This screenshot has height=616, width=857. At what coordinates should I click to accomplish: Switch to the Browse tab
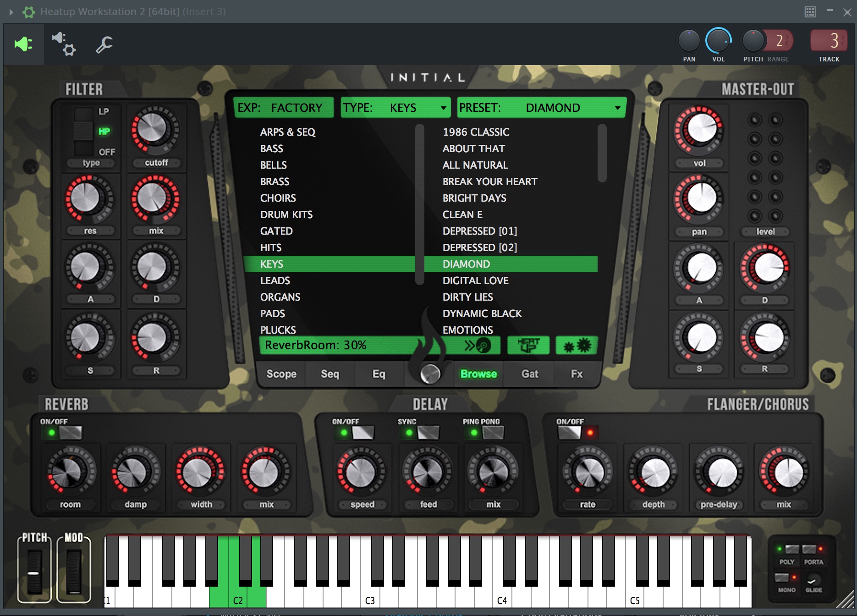pos(478,374)
